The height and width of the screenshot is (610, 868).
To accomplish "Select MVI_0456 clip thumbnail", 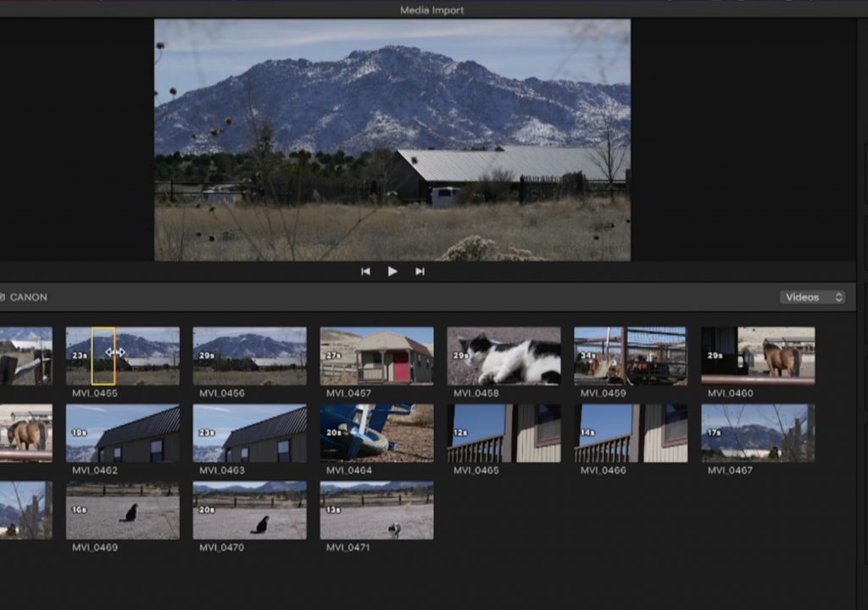I will pyautogui.click(x=250, y=355).
